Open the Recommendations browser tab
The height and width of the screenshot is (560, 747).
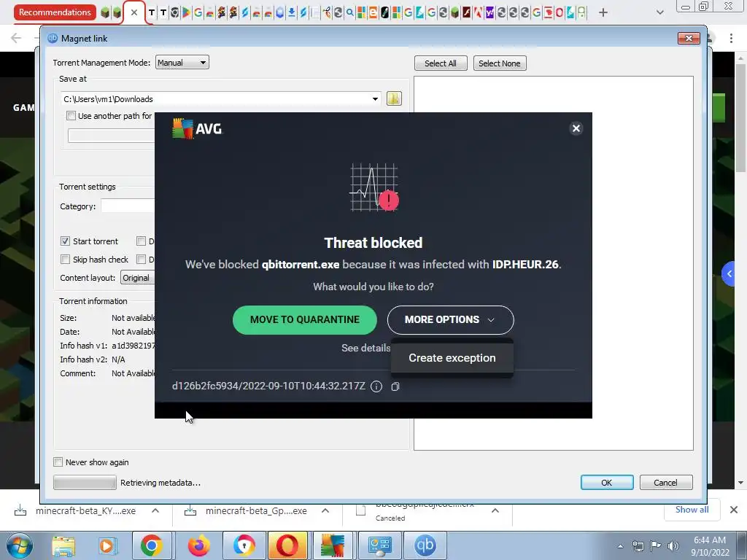pos(55,12)
